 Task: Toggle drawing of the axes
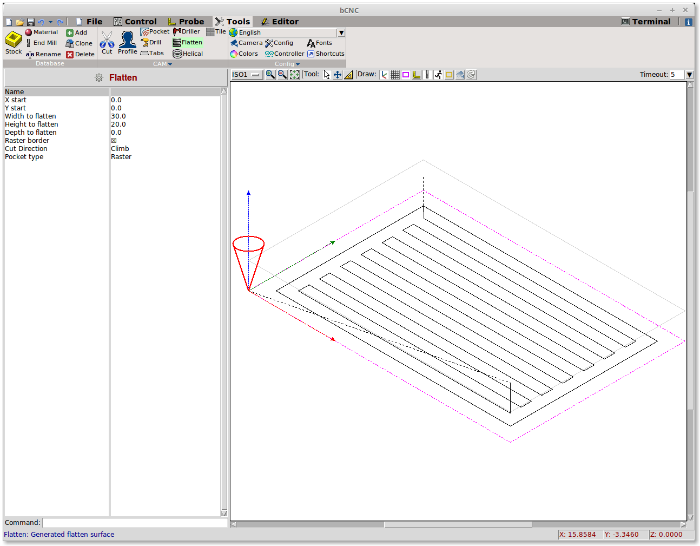(384, 75)
